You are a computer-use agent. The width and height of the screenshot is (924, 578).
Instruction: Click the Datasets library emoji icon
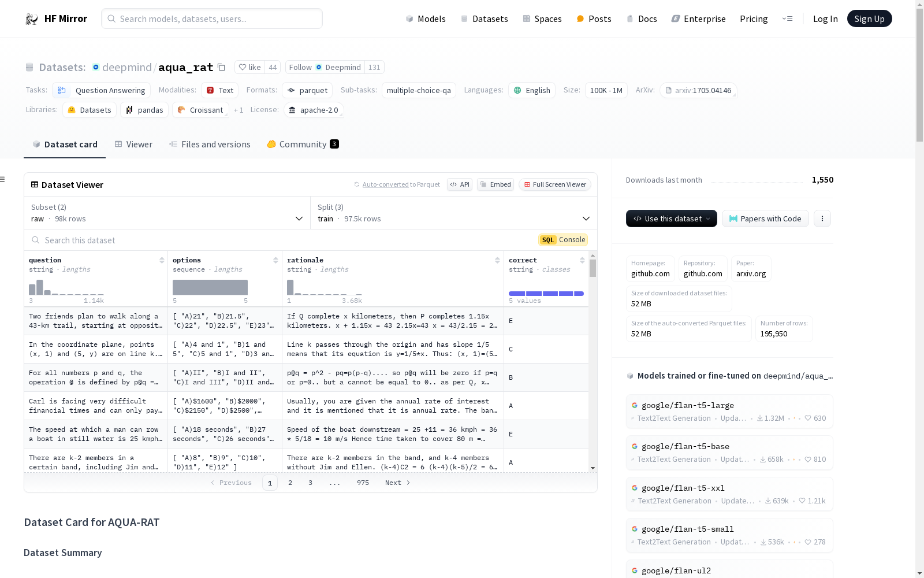[72, 110]
